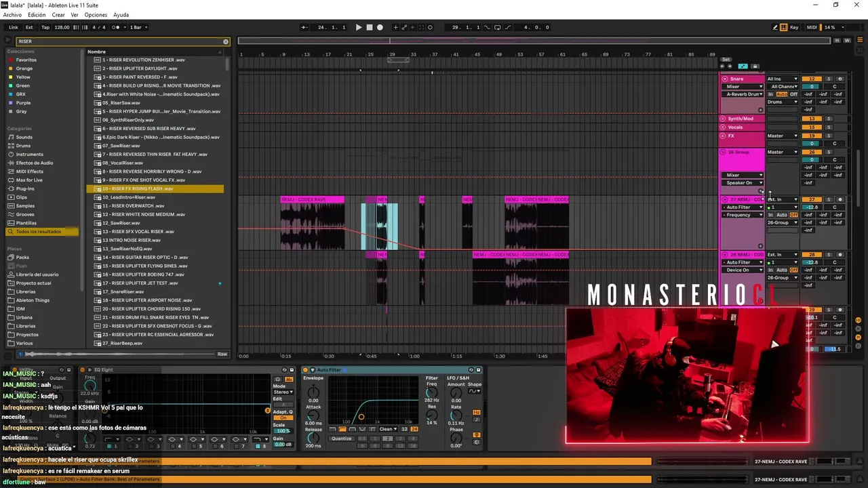868x488 pixels.
Task: Open the Snare track All Ins dropdown
Action: point(783,79)
